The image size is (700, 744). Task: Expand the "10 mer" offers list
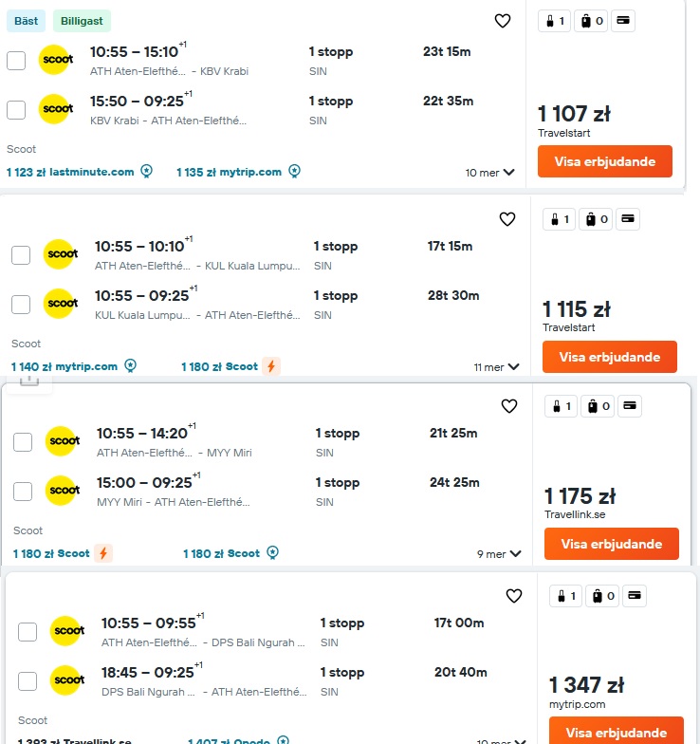click(x=489, y=173)
